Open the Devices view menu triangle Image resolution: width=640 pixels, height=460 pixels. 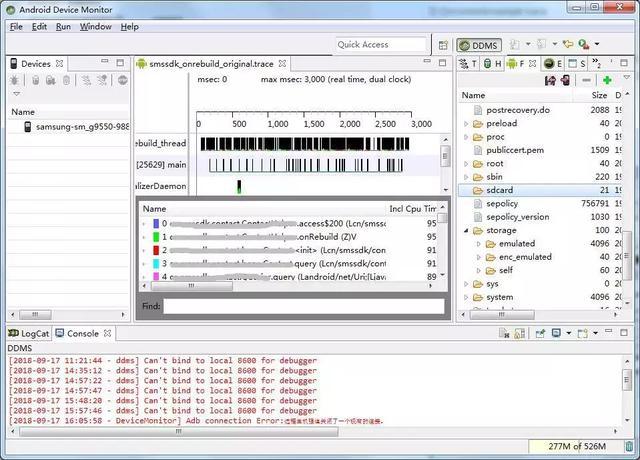pos(17,94)
